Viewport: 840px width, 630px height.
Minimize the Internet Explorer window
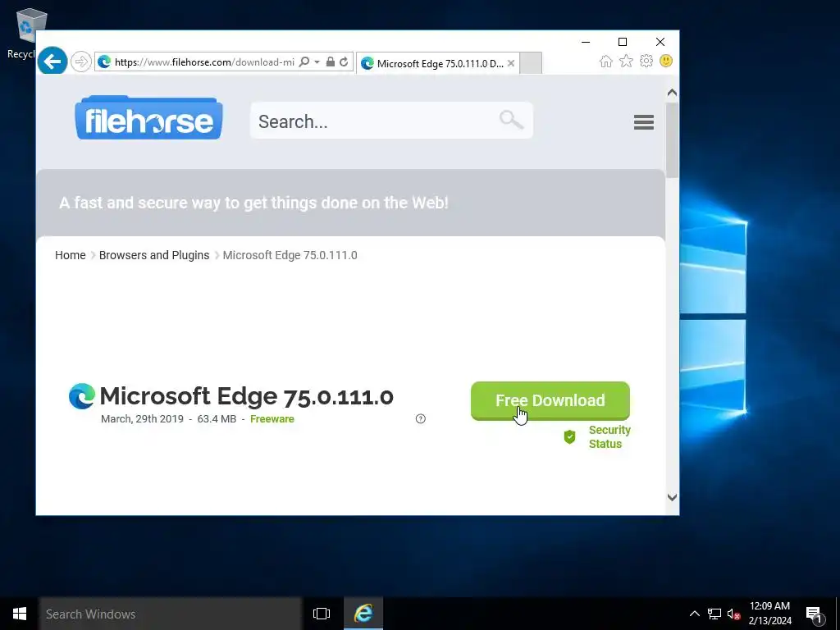pos(586,42)
